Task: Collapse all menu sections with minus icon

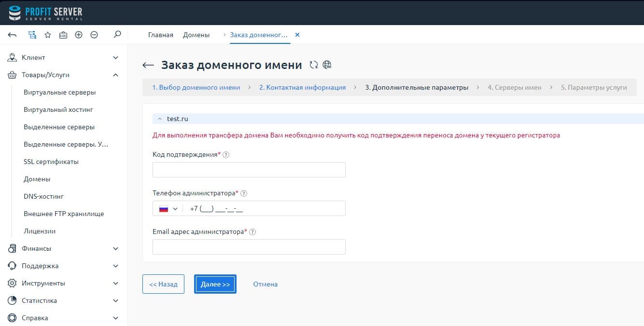Action: (x=94, y=35)
